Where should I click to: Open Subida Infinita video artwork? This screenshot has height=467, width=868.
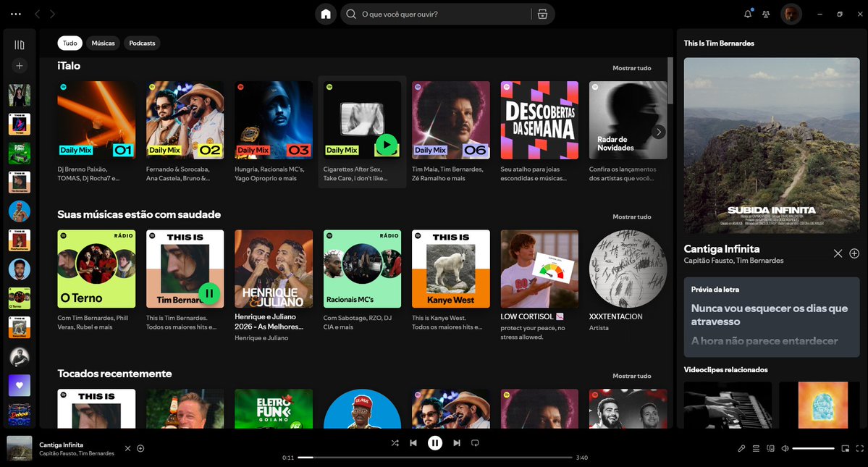click(x=772, y=146)
